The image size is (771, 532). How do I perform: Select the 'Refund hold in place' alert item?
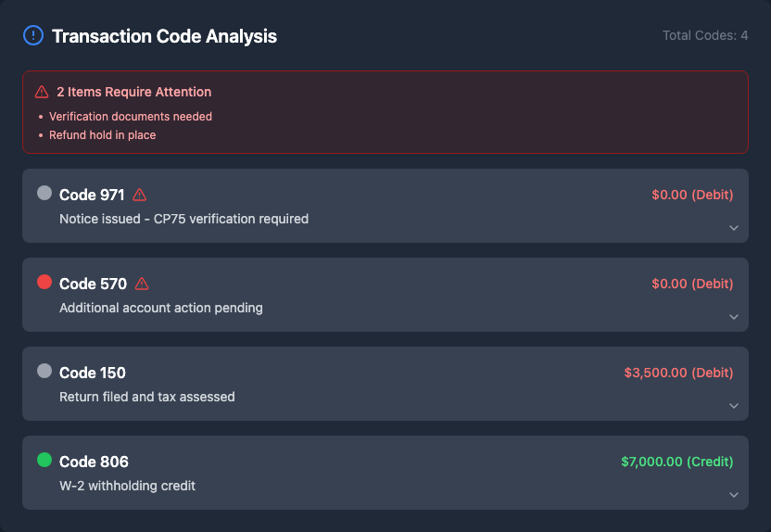click(102, 135)
